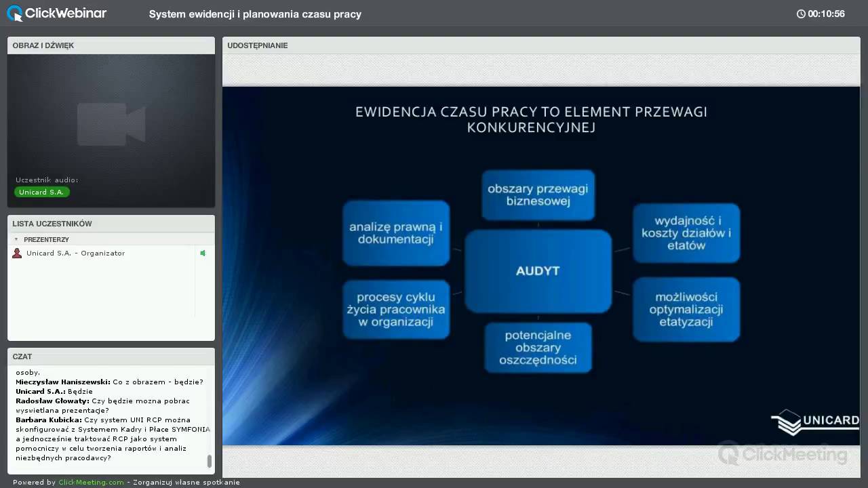Click 'Zorganizuj własne spotkanie' footer text
The height and width of the screenshot is (488, 868).
[x=186, y=483]
